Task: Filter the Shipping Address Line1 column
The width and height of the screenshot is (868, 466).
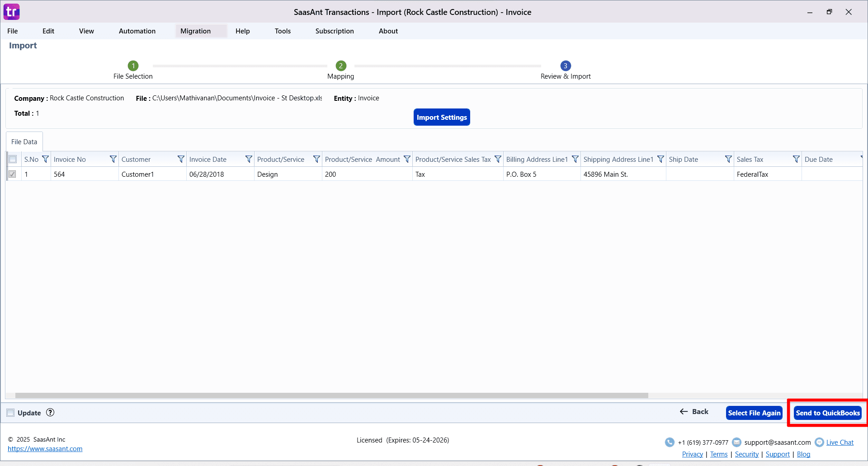Action: 660,159
